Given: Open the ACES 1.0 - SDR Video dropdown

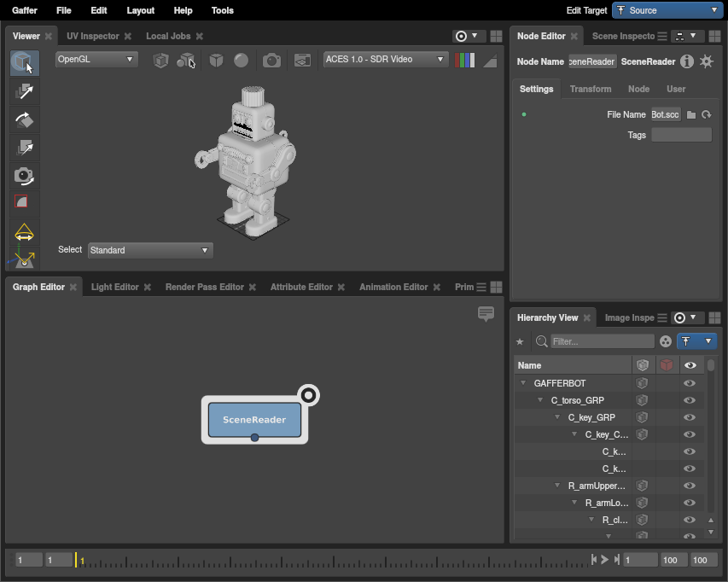Looking at the screenshot, I should 386,60.
